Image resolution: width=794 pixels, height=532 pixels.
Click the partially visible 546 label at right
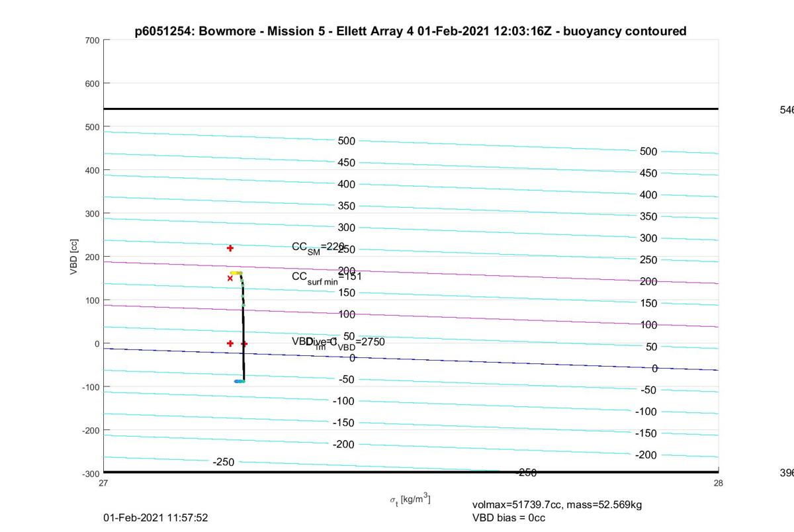(x=787, y=110)
